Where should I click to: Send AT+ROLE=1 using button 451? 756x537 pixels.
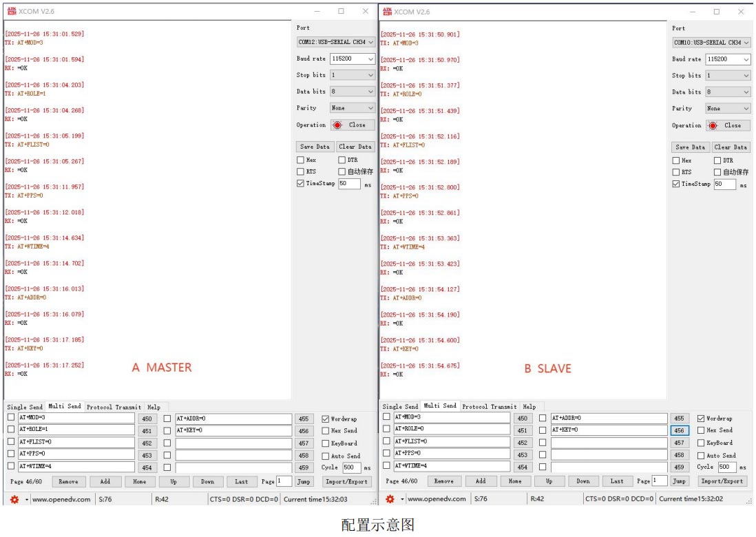pos(147,431)
